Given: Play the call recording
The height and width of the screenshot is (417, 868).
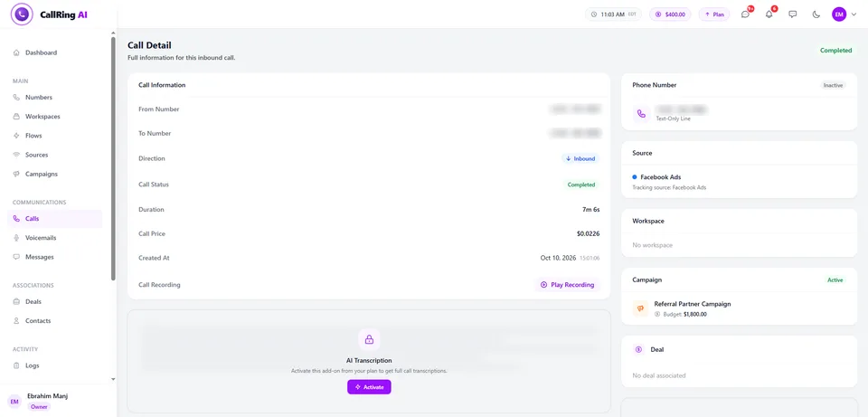Looking at the screenshot, I should click(x=568, y=285).
